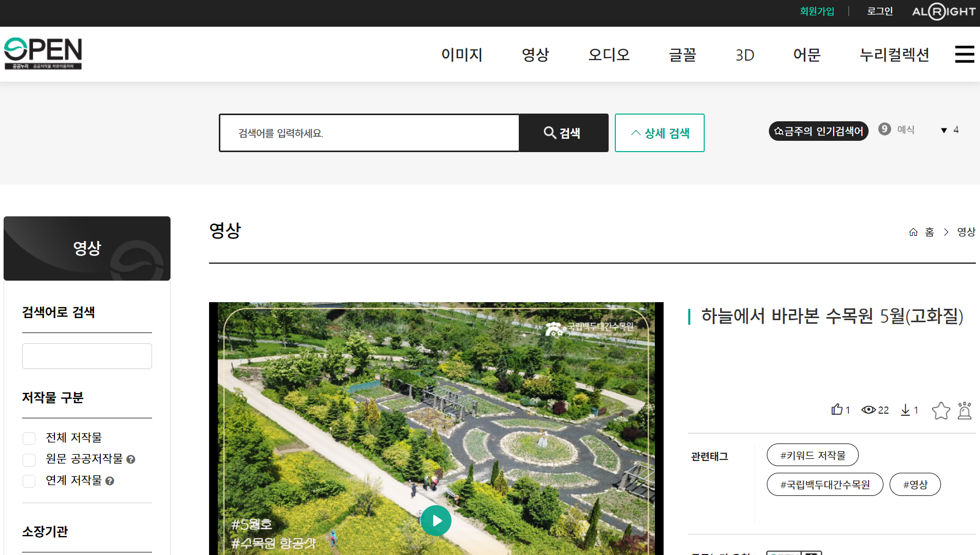Open the 오디오 menu

[x=609, y=54]
